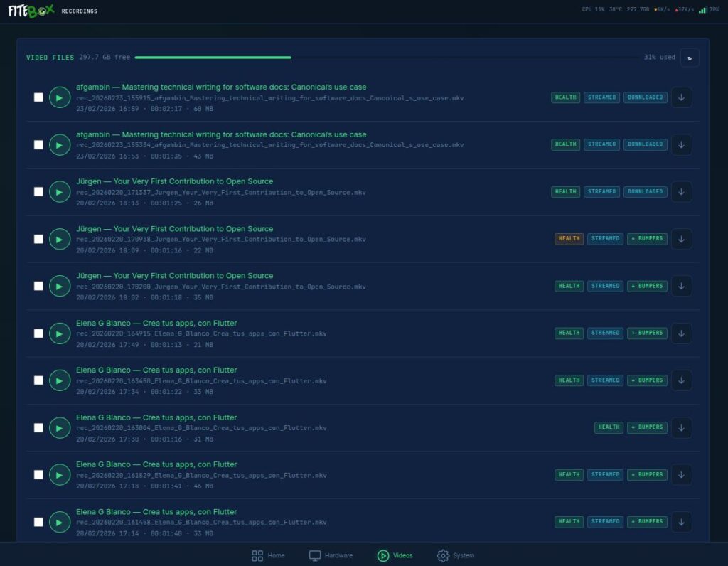The image size is (728, 566).
Task: Play Jürgen's 18:13 recording
Action: (60, 192)
